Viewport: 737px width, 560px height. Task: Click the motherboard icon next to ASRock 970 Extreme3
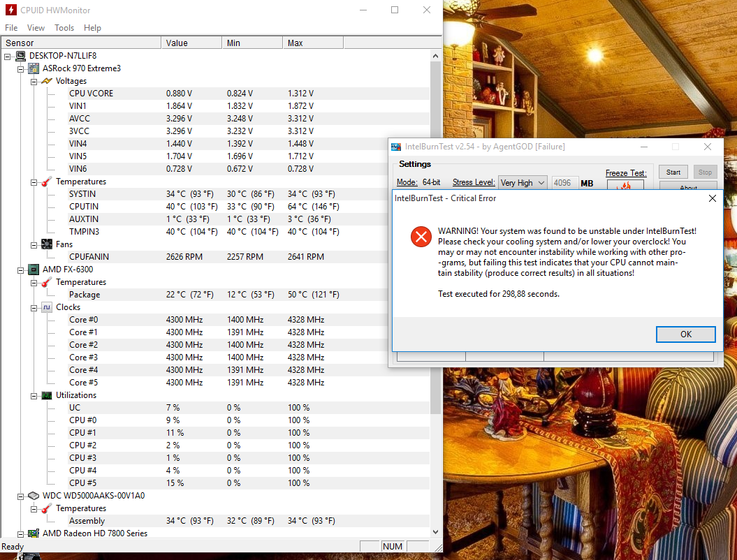click(x=34, y=68)
